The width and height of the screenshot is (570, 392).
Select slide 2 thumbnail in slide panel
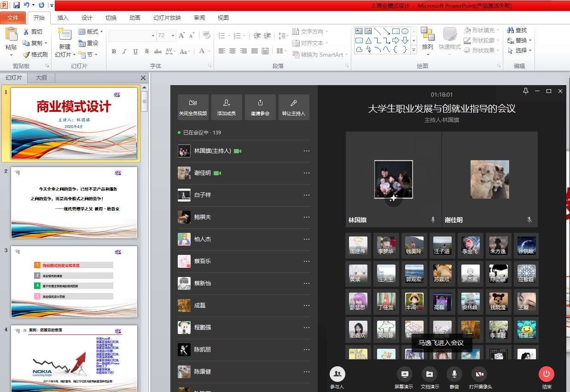(x=74, y=202)
